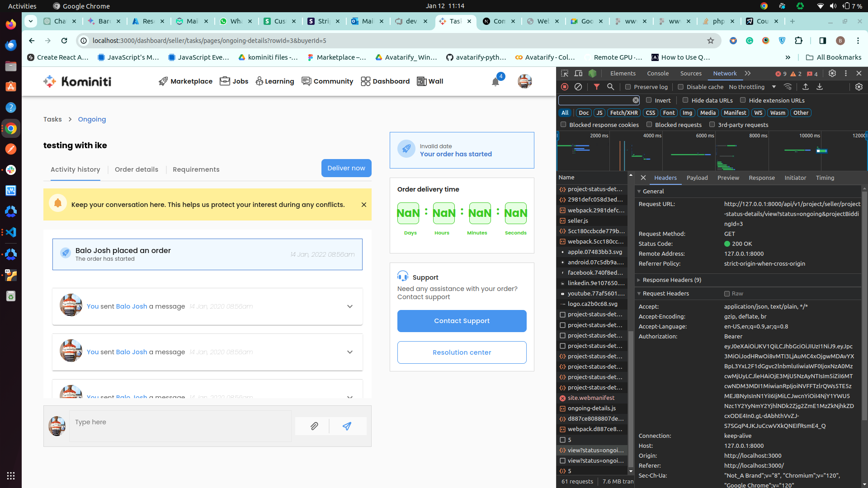Click the notification bell icon
Image resolution: width=868 pixels, height=488 pixels.
[x=495, y=82]
